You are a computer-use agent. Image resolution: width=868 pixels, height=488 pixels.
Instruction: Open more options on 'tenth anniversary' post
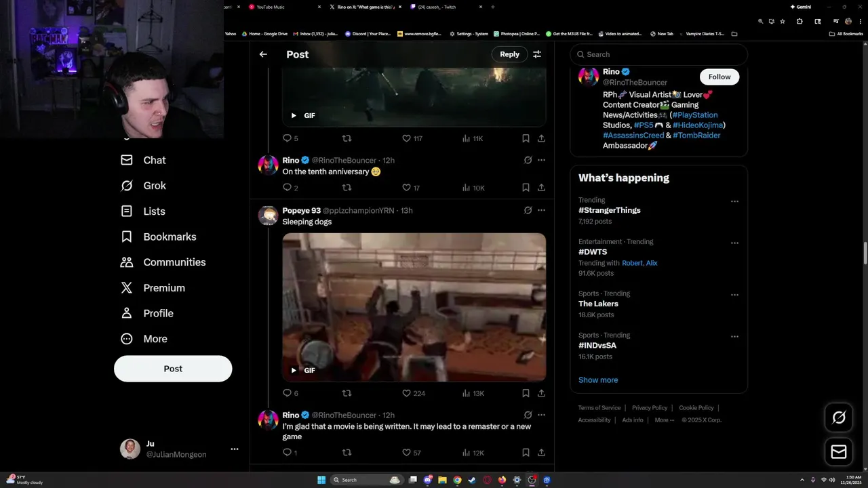(x=541, y=160)
